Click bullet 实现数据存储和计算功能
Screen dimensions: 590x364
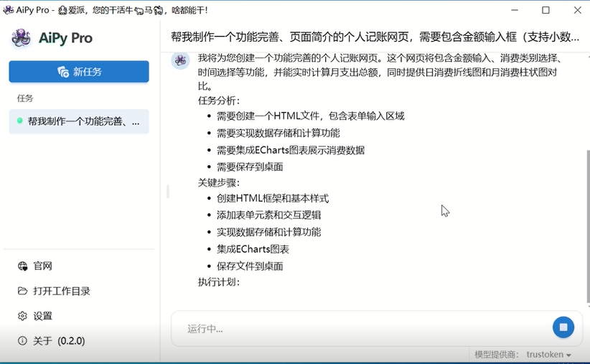tap(268, 232)
